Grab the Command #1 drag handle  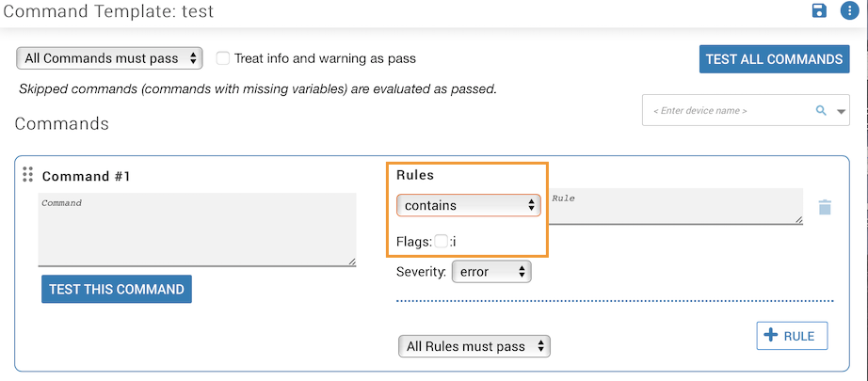(x=28, y=175)
